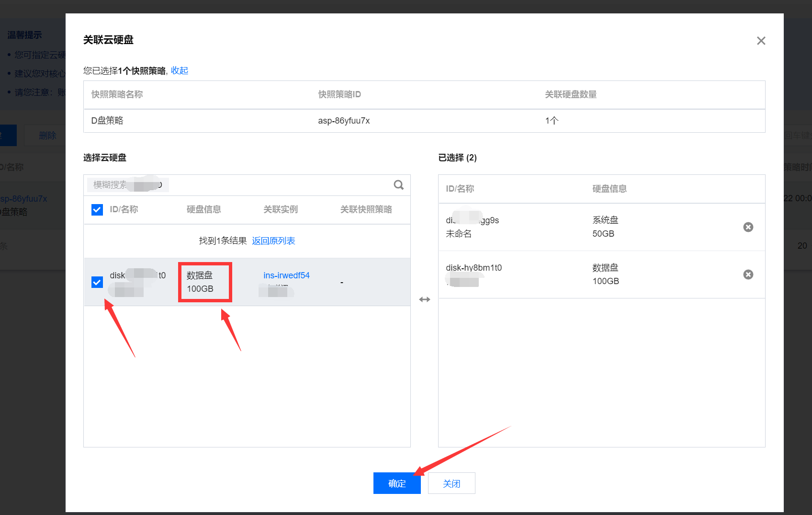Click the 删除 button in background page
The height and width of the screenshot is (515, 812).
47,136
